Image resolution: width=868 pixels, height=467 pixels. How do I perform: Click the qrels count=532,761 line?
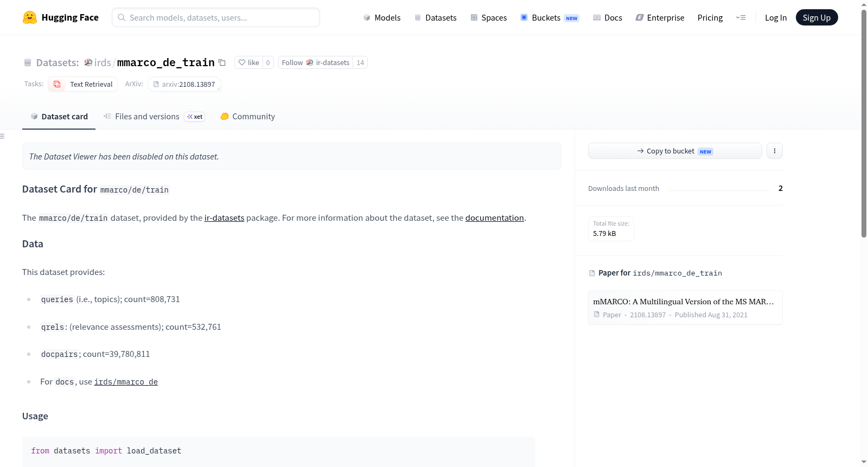click(131, 327)
